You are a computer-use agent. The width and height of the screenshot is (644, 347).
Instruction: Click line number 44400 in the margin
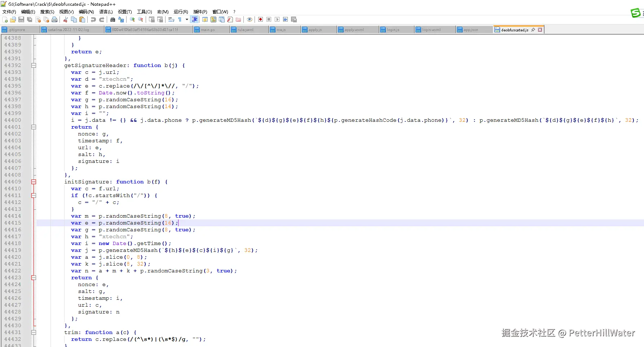[13, 120]
